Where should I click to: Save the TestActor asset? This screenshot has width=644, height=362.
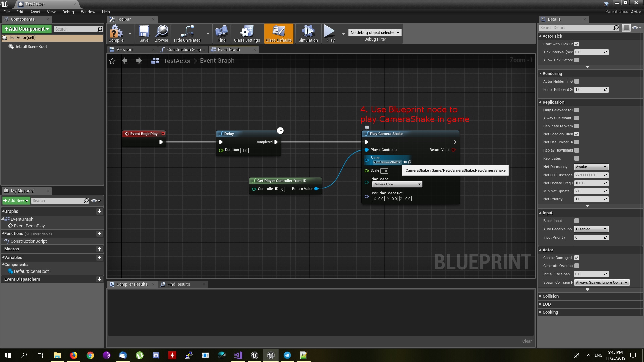pos(144,33)
